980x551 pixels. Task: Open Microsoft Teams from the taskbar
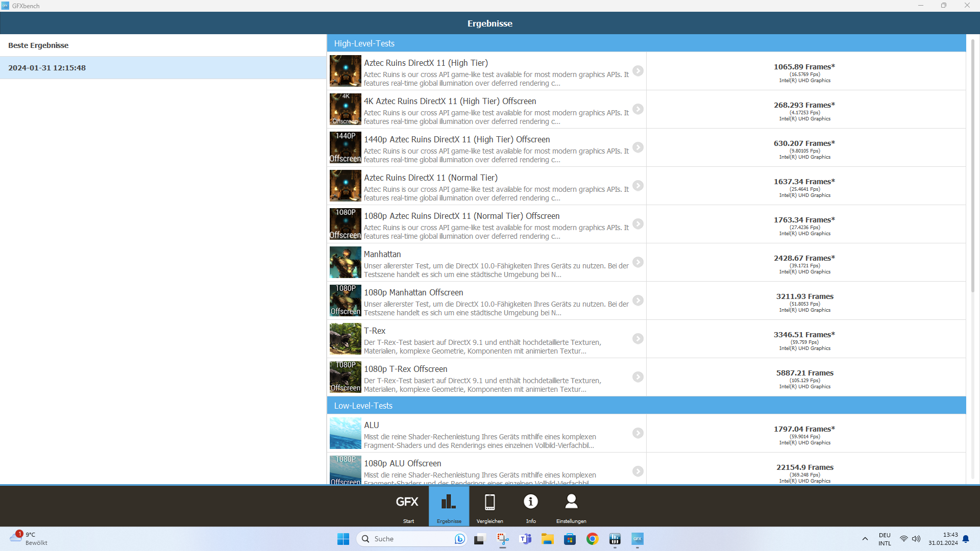pos(525,539)
